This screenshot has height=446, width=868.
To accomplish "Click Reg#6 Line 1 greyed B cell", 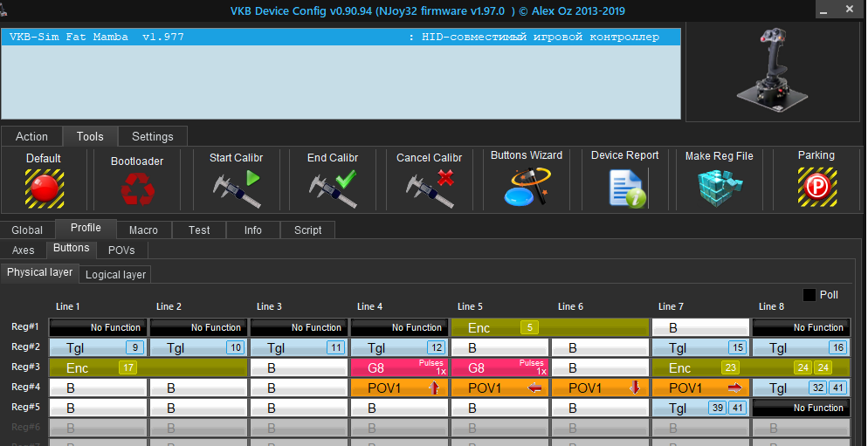I will point(99,428).
